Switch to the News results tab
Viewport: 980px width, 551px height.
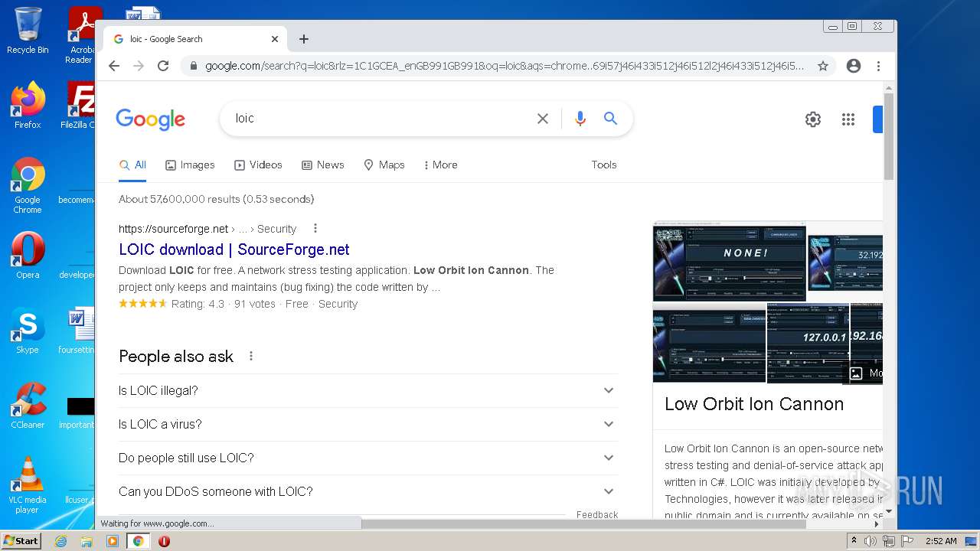(322, 165)
